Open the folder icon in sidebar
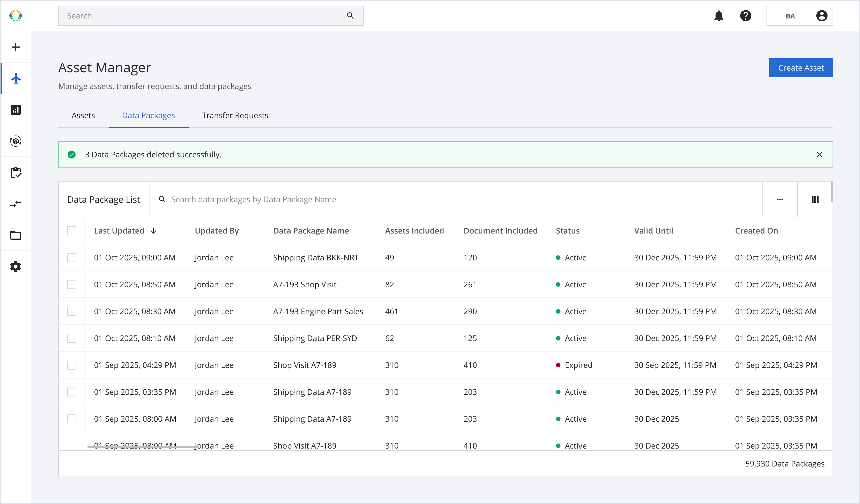The image size is (860, 504). (x=16, y=235)
